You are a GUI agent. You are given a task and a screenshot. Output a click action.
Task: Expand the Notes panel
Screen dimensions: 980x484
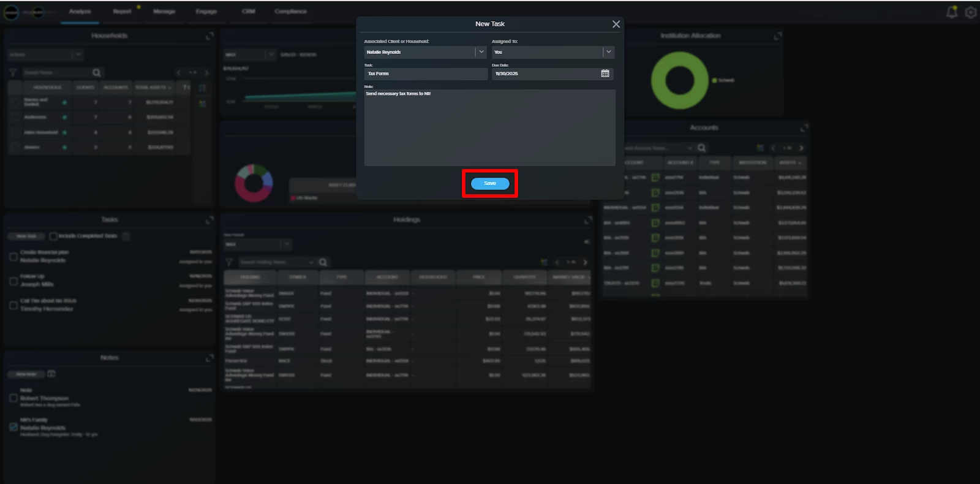[209, 358]
